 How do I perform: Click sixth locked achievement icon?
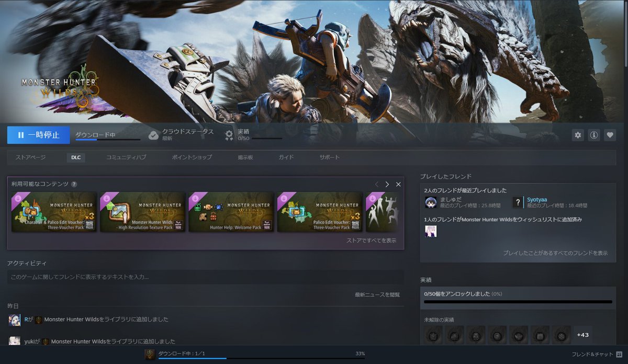click(540, 335)
